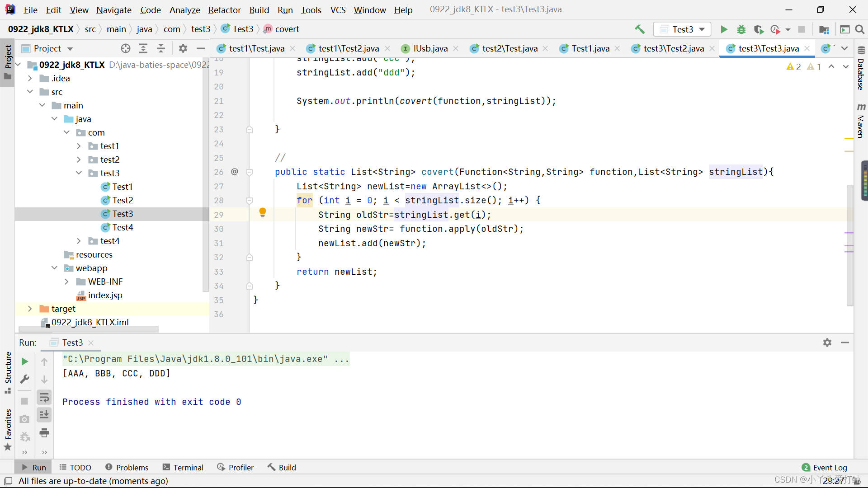Viewport: 868px width, 488px height.
Task: Open the Profiler tool window
Action: click(x=235, y=467)
